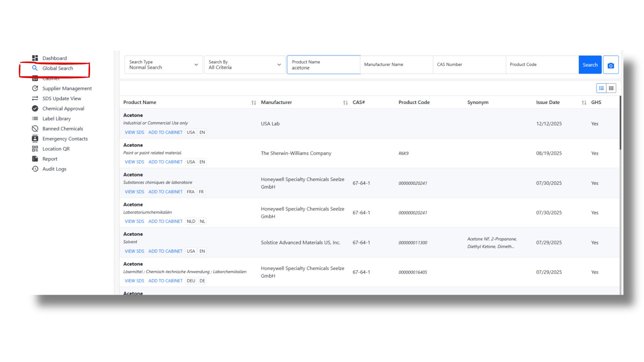View SDS for the NLD Acetone

click(x=134, y=221)
